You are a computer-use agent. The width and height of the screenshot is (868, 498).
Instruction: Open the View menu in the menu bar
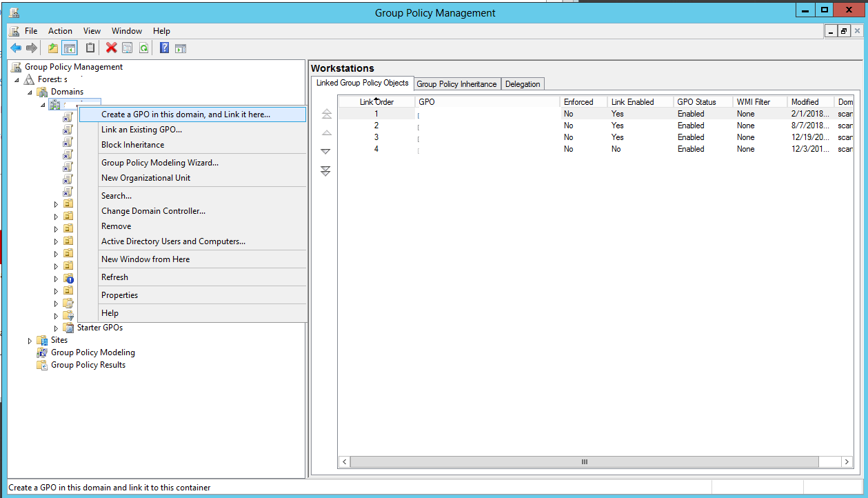[92, 31]
